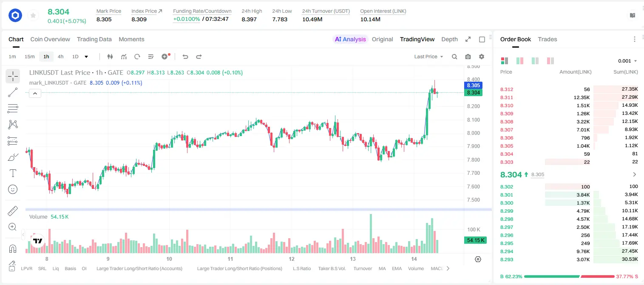This screenshot has width=644, height=285.
Task: Switch to the Trades tab
Action: (x=548, y=39)
